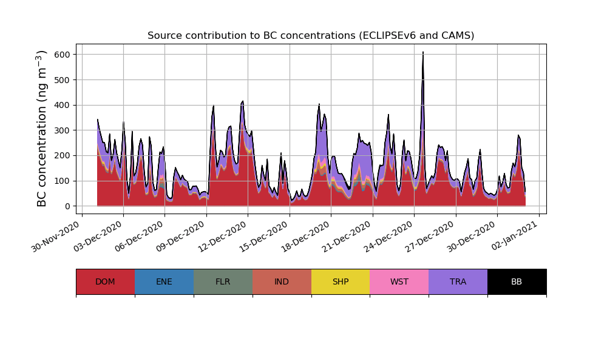607x364 pixels.
Task: Click the tallest peak tip above 600
Action: point(423,53)
